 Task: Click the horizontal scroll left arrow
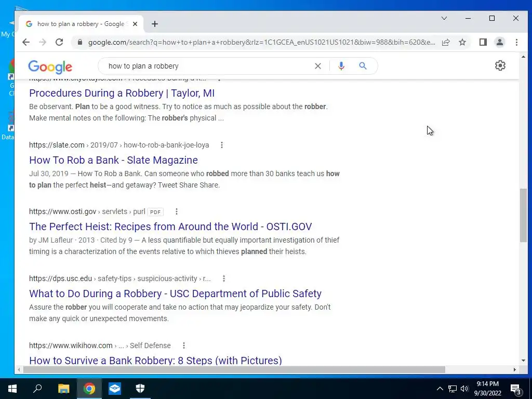pos(19,369)
